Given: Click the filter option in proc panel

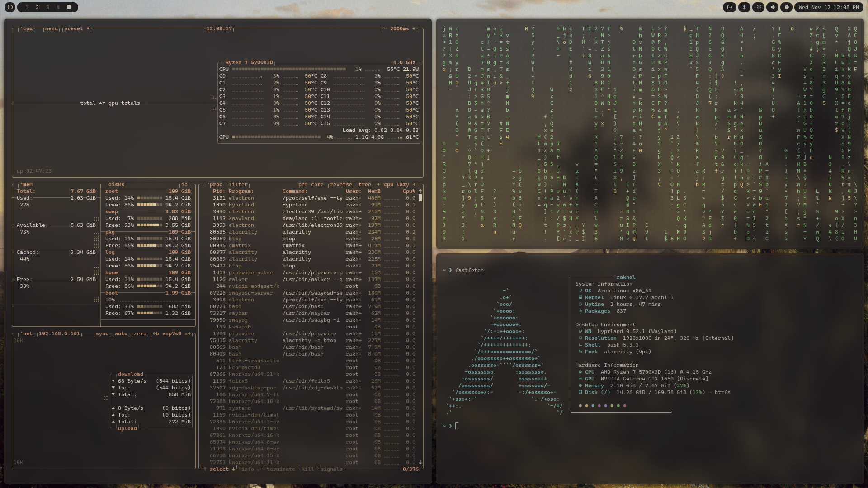Looking at the screenshot, I should click(x=238, y=185).
